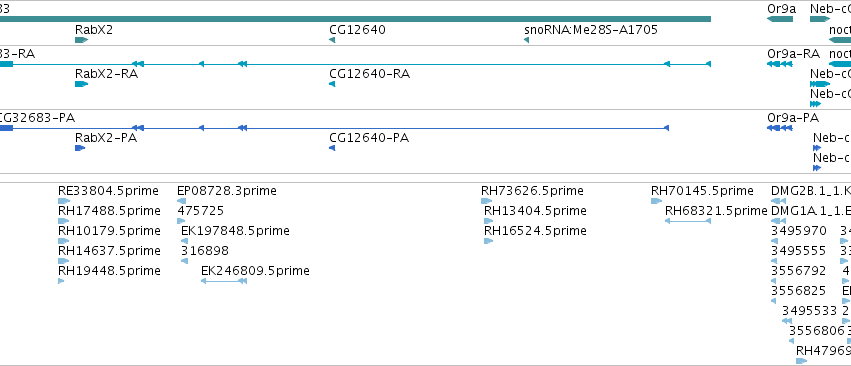Click the RH73626.5prime EST arrow

coord(487,201)
